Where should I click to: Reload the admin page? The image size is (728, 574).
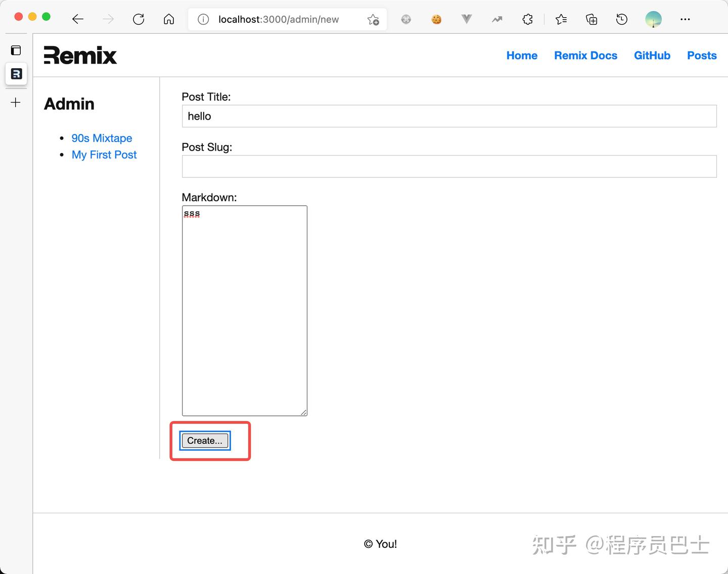pos(139,19)
